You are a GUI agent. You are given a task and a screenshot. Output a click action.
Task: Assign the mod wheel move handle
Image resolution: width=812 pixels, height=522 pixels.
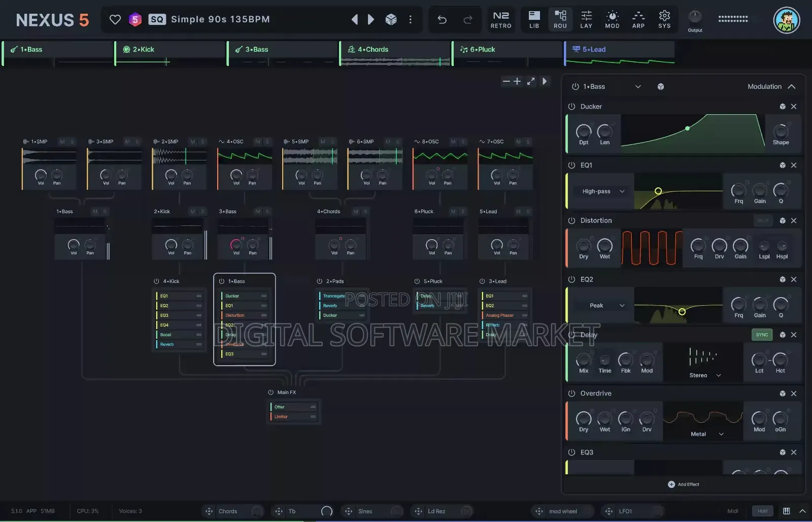tap(539, 511)
